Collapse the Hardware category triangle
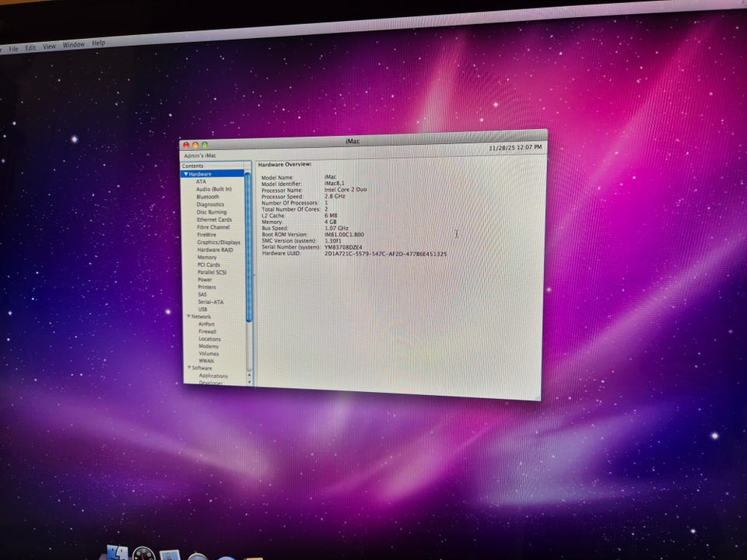The height and width of the screenshot is (560, 747). tap(186, 174)
